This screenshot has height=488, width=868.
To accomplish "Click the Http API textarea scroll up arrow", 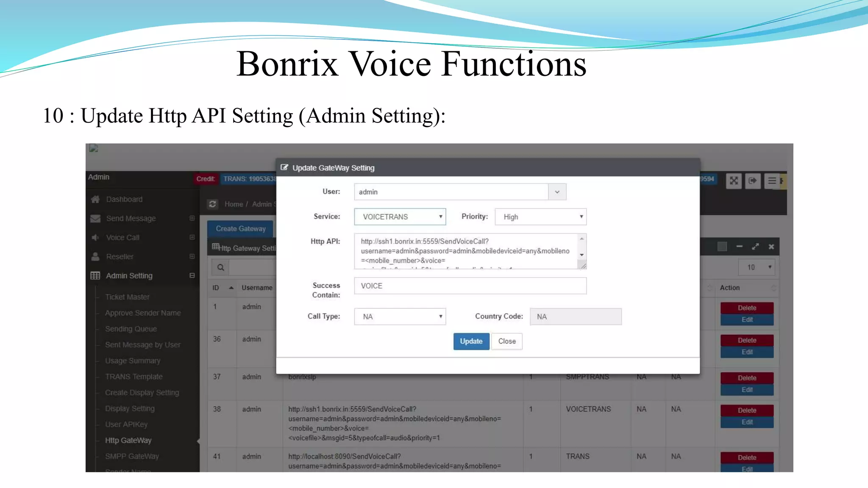I will point(582,239).
